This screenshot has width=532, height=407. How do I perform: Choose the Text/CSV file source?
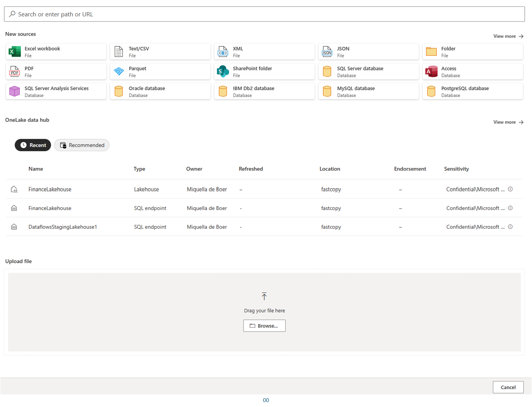point(160,52)
